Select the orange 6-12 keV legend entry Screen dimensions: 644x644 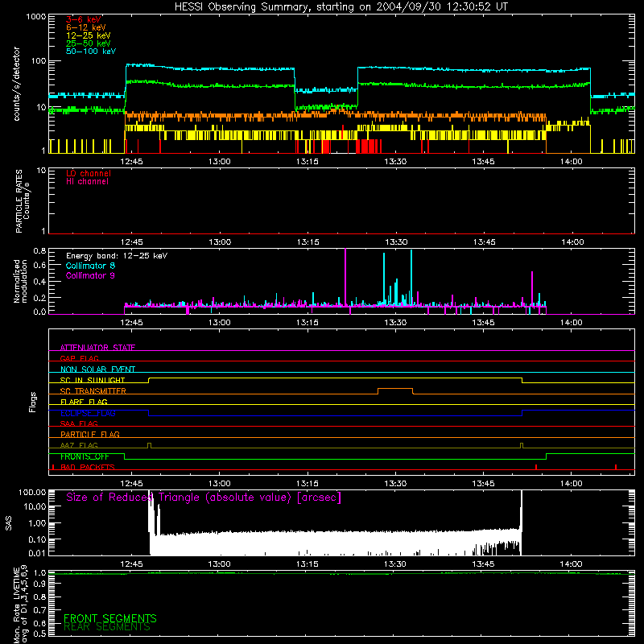85,27
